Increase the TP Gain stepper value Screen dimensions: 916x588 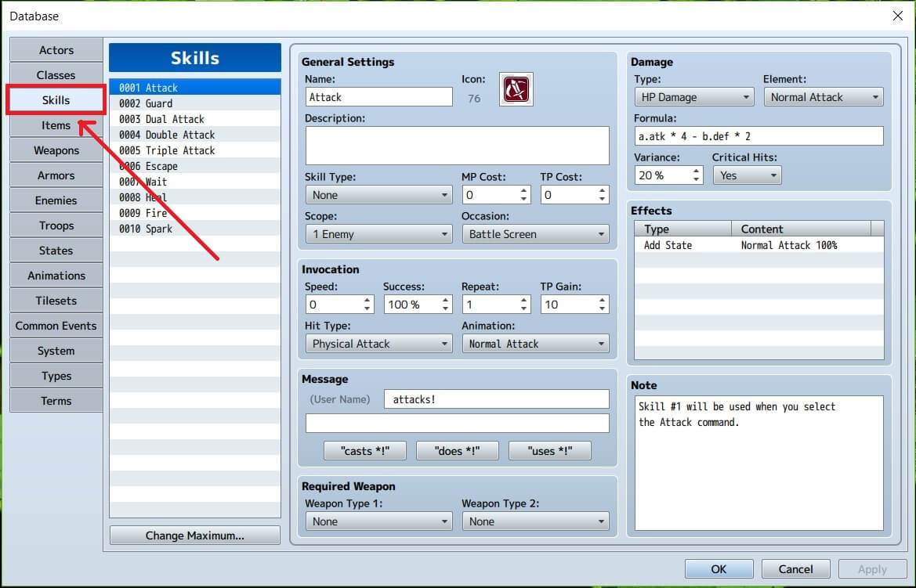click(x=603, y=300)
